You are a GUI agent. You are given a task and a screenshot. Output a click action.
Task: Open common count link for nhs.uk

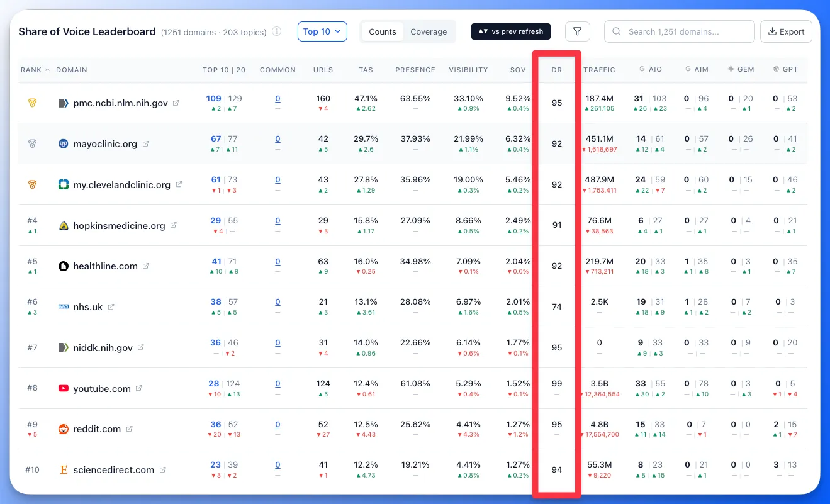point(278,302)
